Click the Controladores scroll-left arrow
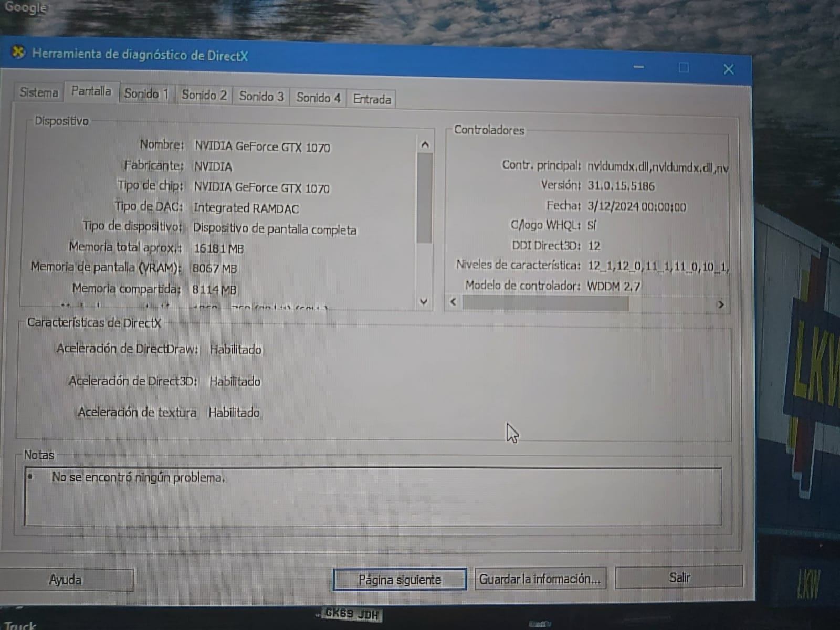 pyautogui.click(x=453, y=302)
